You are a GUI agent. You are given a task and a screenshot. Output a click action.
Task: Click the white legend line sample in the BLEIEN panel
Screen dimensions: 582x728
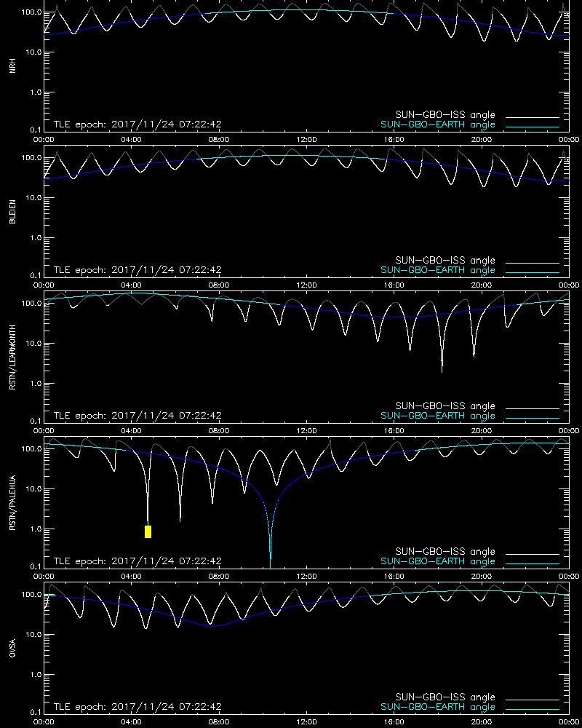pos(533,263)
